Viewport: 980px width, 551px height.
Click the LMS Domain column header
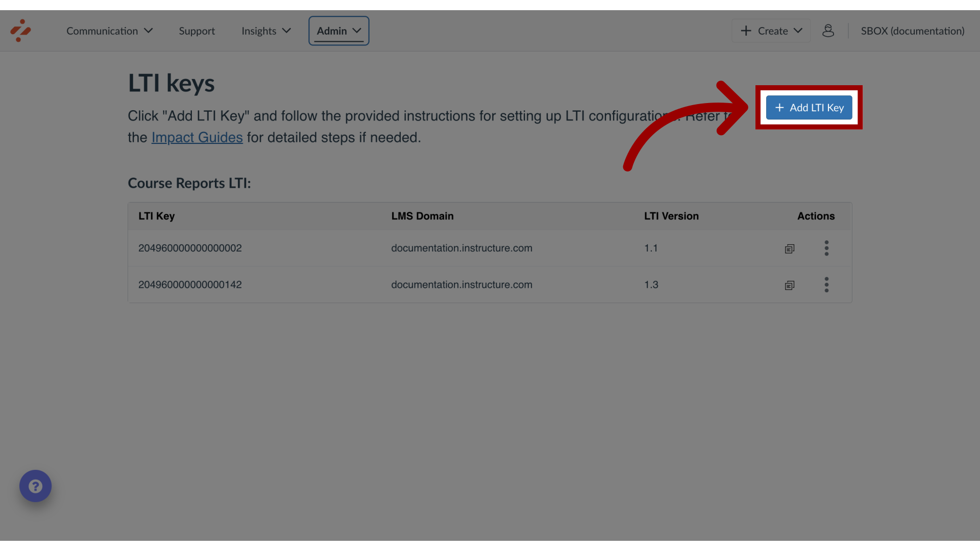pyautogui.click(x=422, y=216)
